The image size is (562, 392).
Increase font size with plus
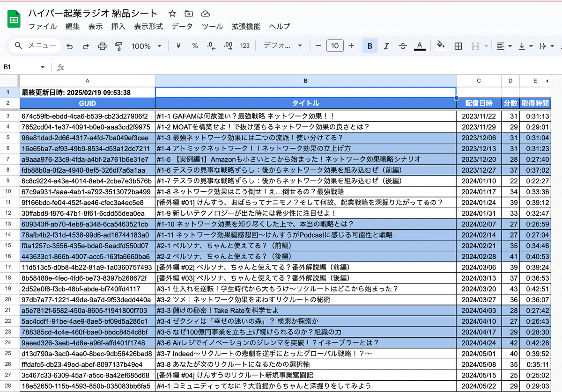[x=351, y=46]
